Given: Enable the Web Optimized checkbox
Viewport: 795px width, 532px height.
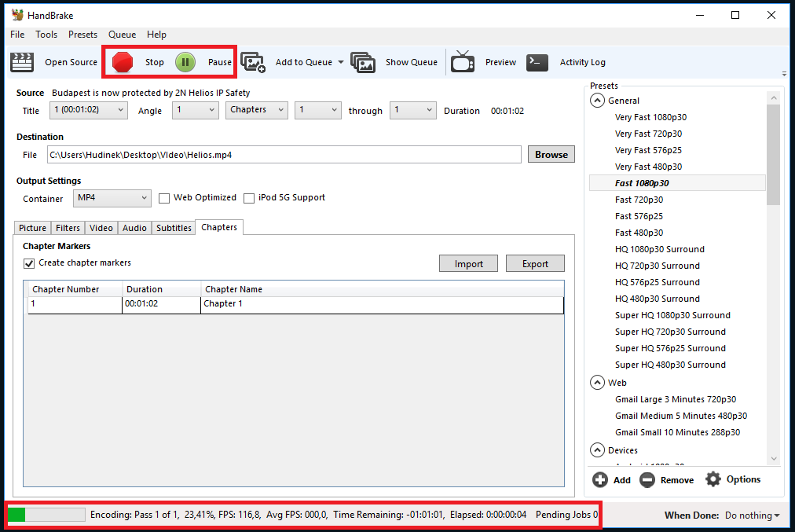Looking at the screenshot, I should [164, 198].
